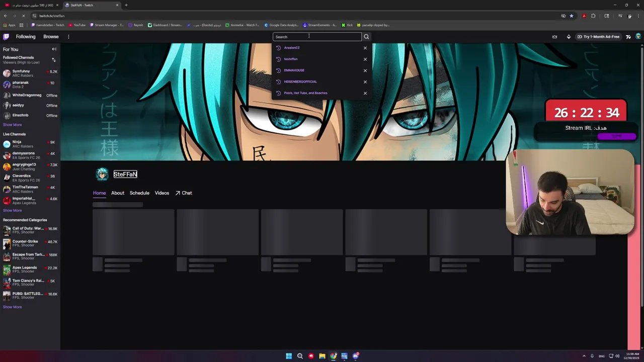Viewport: 644px width, 362px height.
Task: Open dannyaarons live channel
Action: tap(30, 155)
